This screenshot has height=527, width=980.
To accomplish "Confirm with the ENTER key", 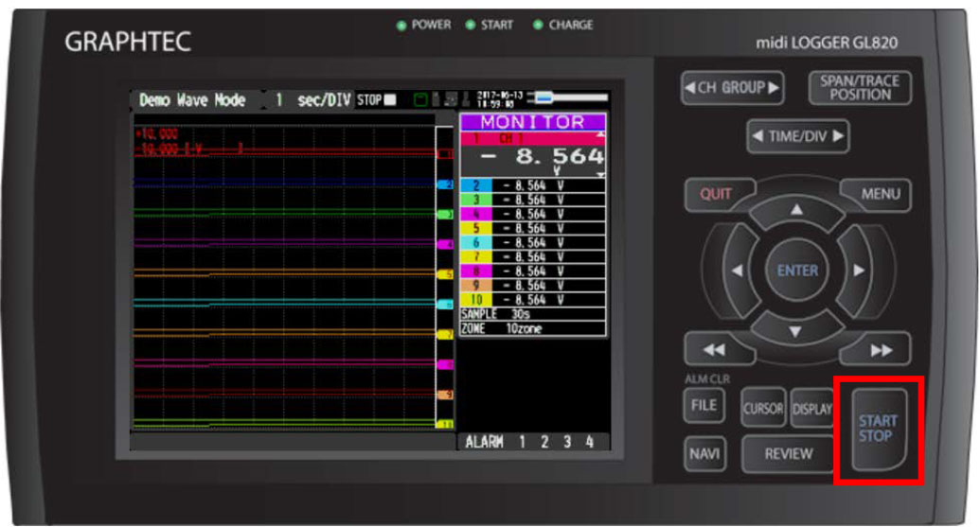I will pyautogui.click(x=797, y=271).
